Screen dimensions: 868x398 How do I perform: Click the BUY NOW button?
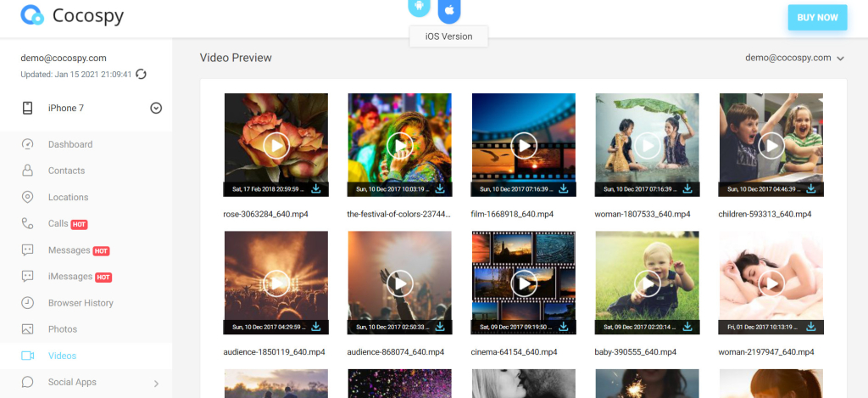(x=818, y=17)
